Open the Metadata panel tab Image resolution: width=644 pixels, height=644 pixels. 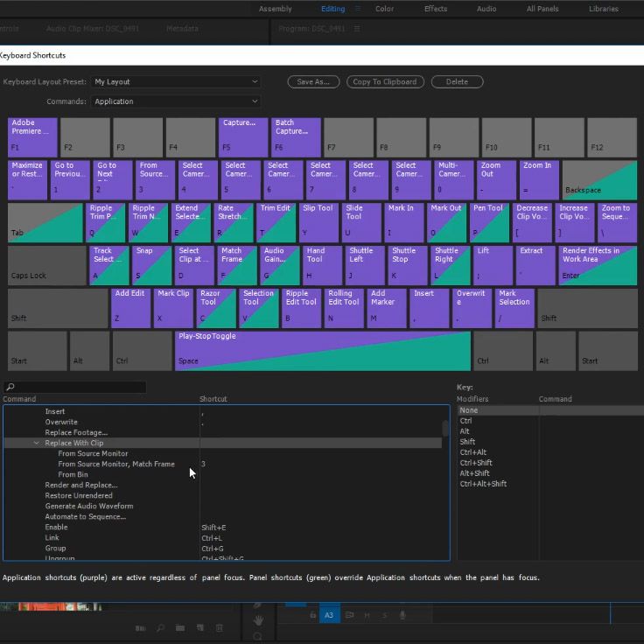point(182,28)
